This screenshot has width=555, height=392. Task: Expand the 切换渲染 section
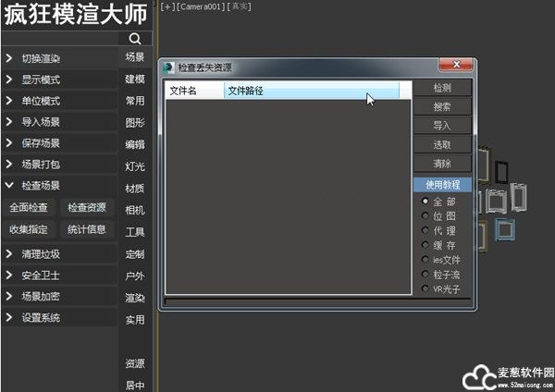57,58
